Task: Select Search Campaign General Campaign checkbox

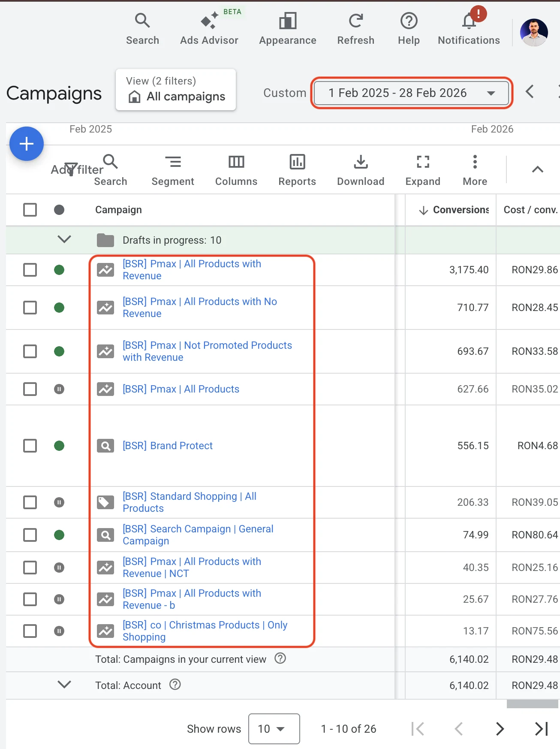Action: click(x=30, y=535)
